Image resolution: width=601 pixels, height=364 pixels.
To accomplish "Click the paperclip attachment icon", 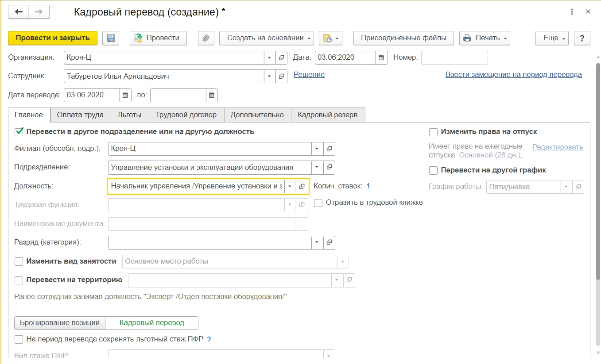I will pyautogui.click(x=206, y=38).
